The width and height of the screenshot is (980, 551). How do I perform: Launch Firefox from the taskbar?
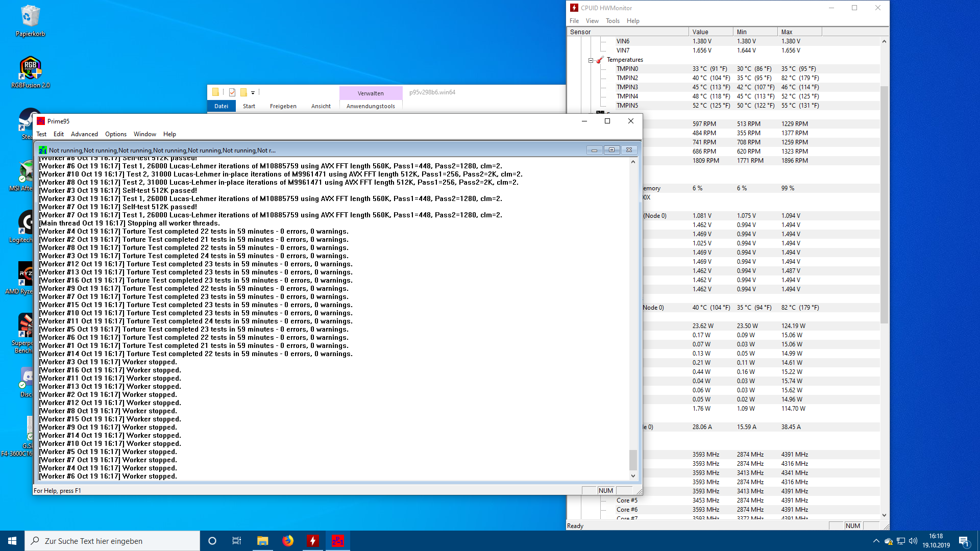coord(288,541)
